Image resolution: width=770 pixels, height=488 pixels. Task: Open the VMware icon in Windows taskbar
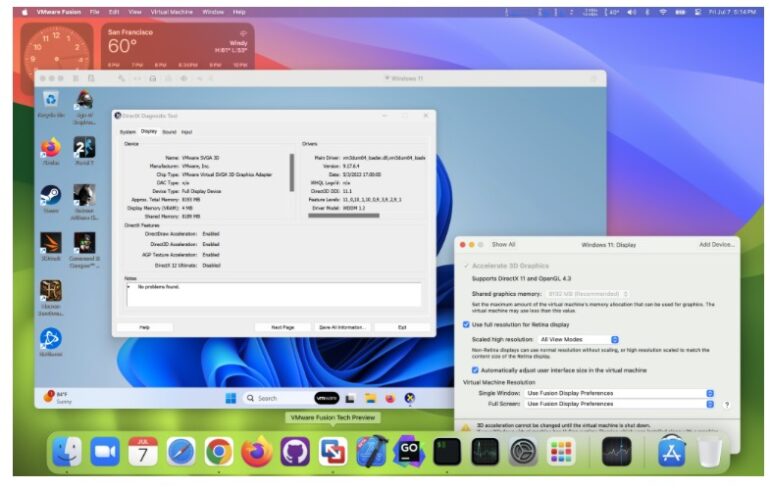tap(327, 398)
